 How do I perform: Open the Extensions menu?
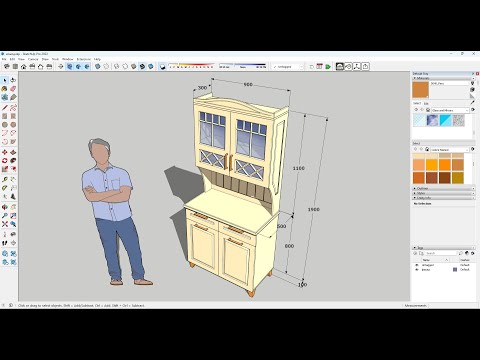point(83,59)
